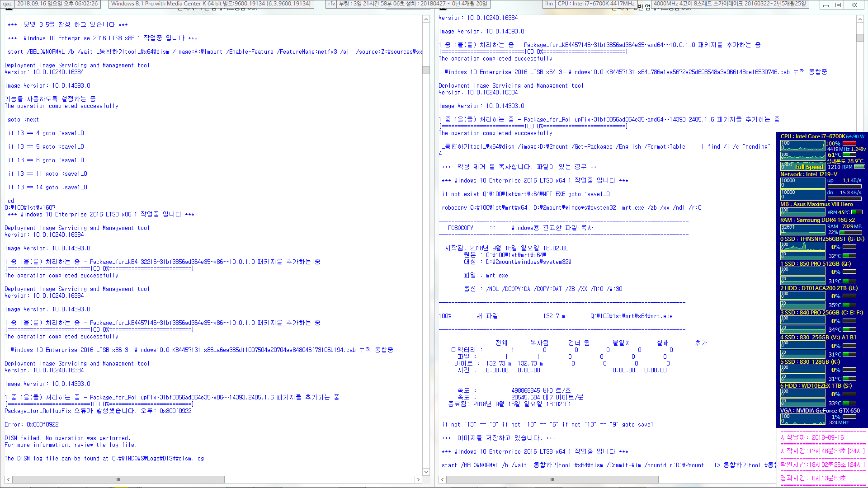Click the left-arrow of left console horizontal scrollbar

8,479
